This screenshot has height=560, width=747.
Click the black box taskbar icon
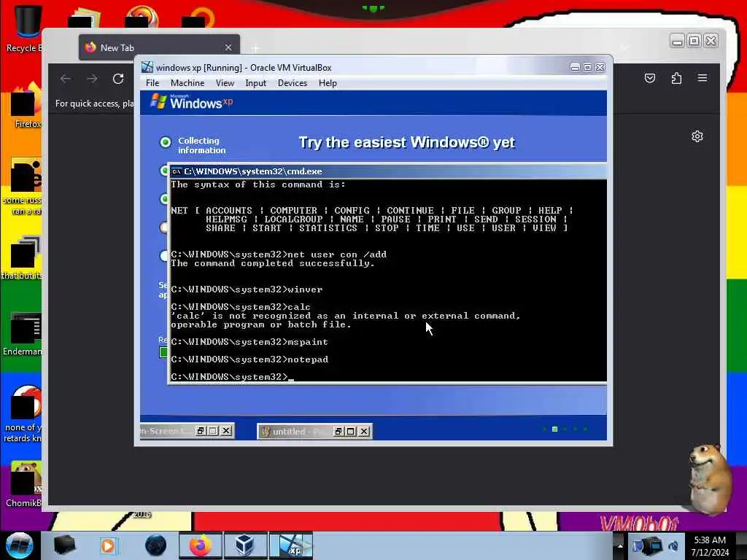(x=64, y=545)
